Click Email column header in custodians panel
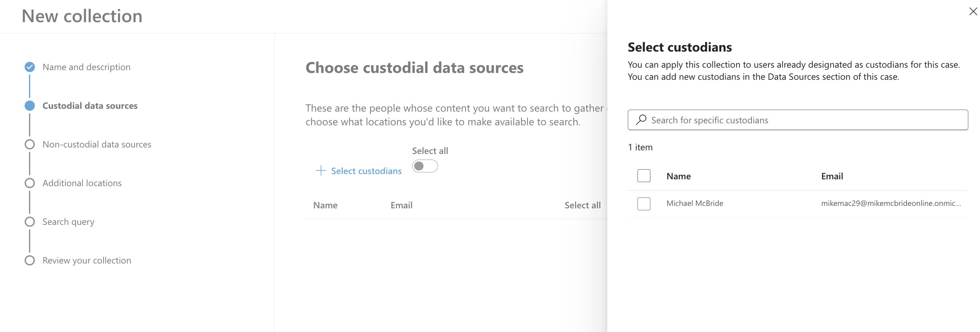 (832, 176)
